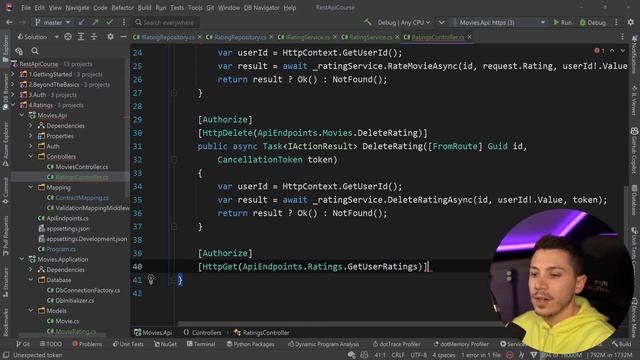The image size is (640, 360).
Task: Open the Unit Tests tool window
Action: tap(128, 344)
